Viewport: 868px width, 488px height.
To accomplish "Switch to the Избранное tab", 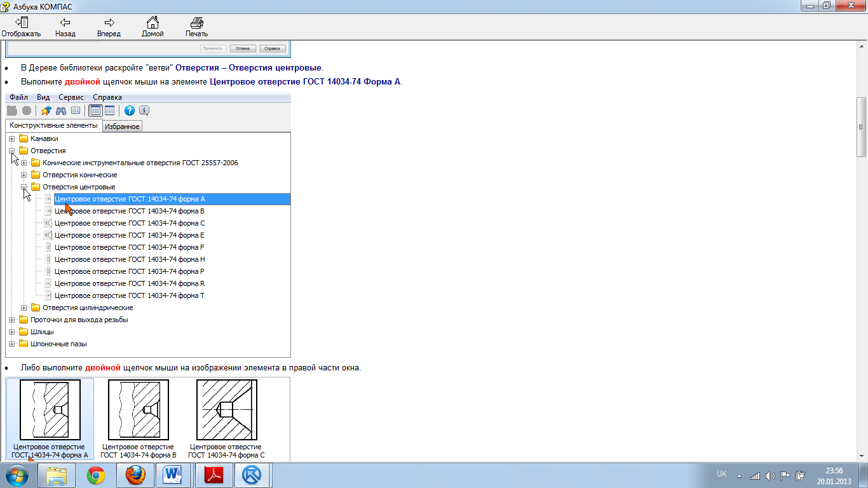I will 122,126.
